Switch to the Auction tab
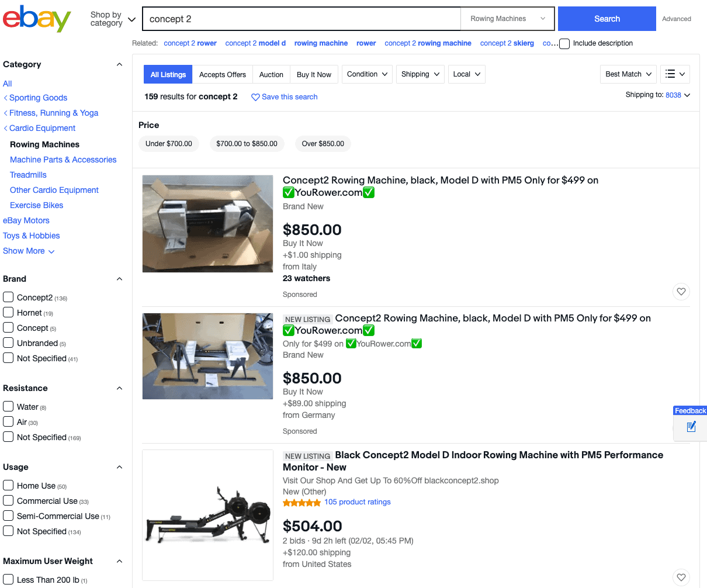 (271, 74)
